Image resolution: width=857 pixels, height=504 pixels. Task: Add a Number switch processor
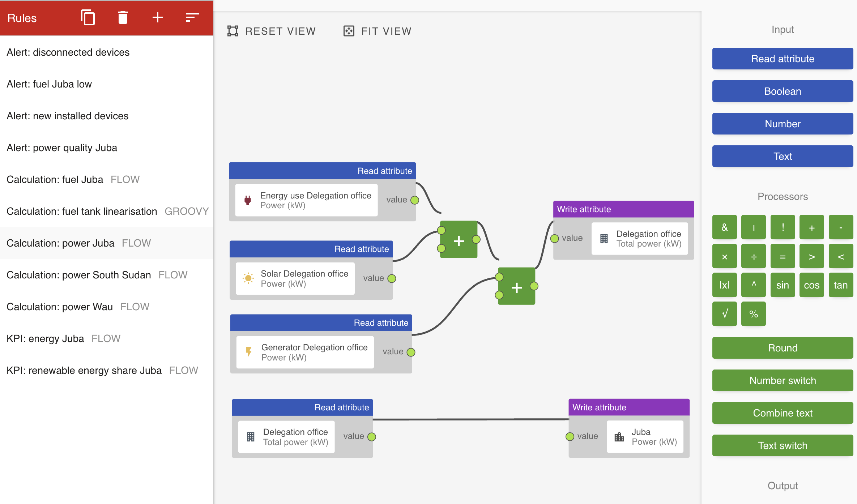tap(782, 380)
